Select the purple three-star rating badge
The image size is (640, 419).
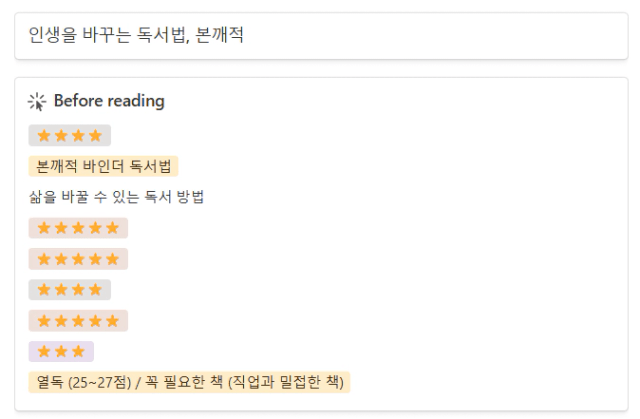pyautogui.click(x=61, y=352)
